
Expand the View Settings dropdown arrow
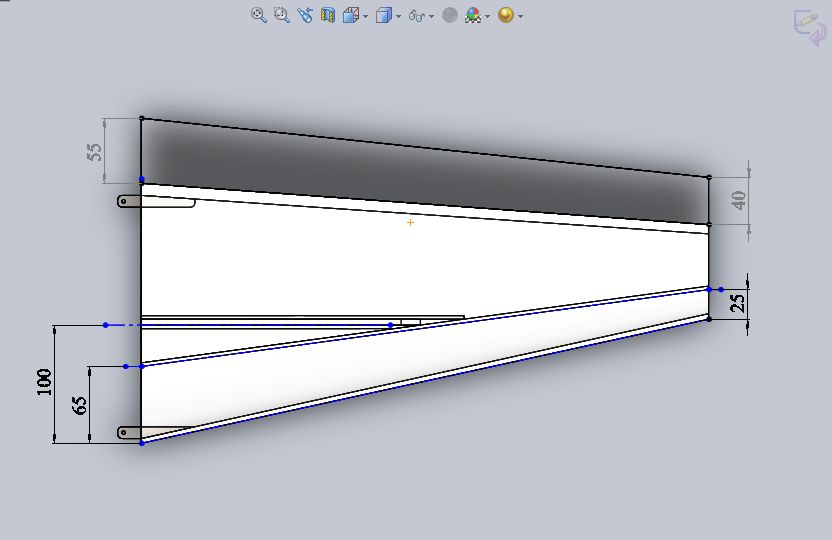(520, 16)
